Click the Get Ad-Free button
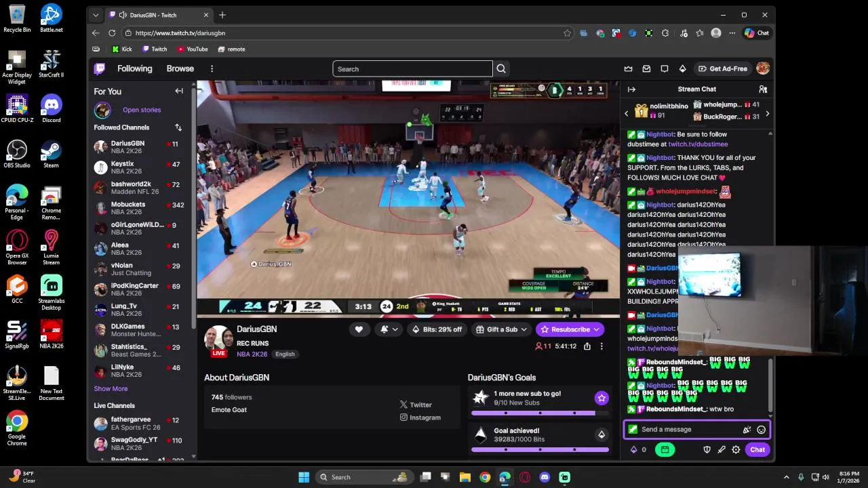Screen dimensions: 868x488 point(723,68)
